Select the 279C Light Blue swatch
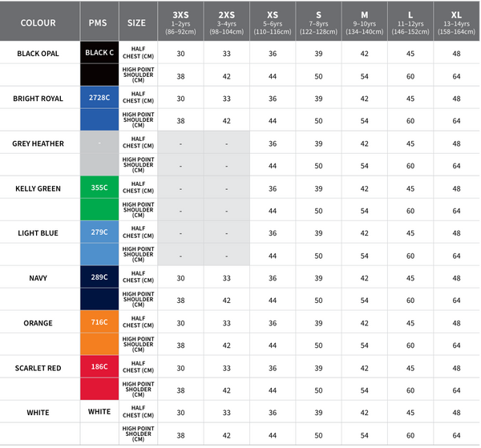 (99, 232)
